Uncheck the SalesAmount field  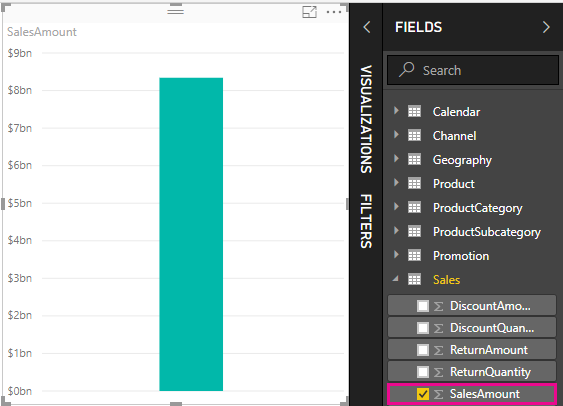tap(423, 394)
